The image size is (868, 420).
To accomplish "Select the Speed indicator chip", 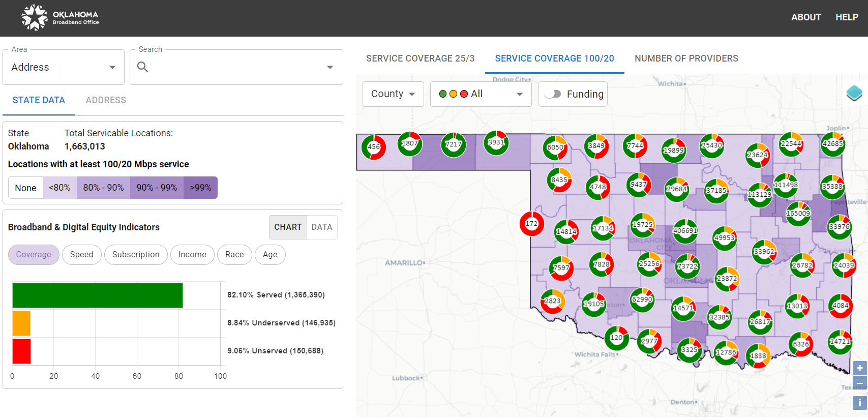I will coord(81,255).
